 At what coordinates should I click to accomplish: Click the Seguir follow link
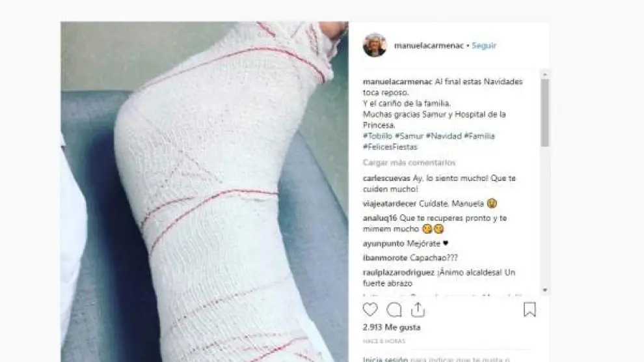pyautogui.click(x=484, y=46)
